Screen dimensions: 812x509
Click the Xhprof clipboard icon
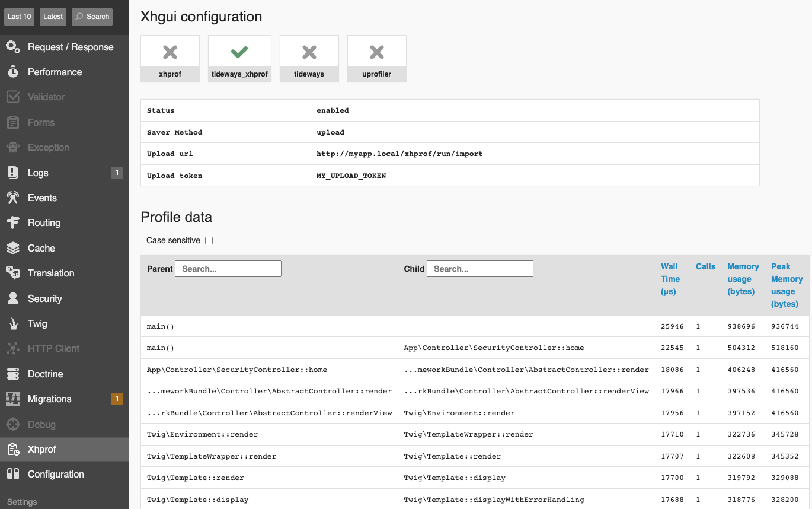click(x=13, y=449)
